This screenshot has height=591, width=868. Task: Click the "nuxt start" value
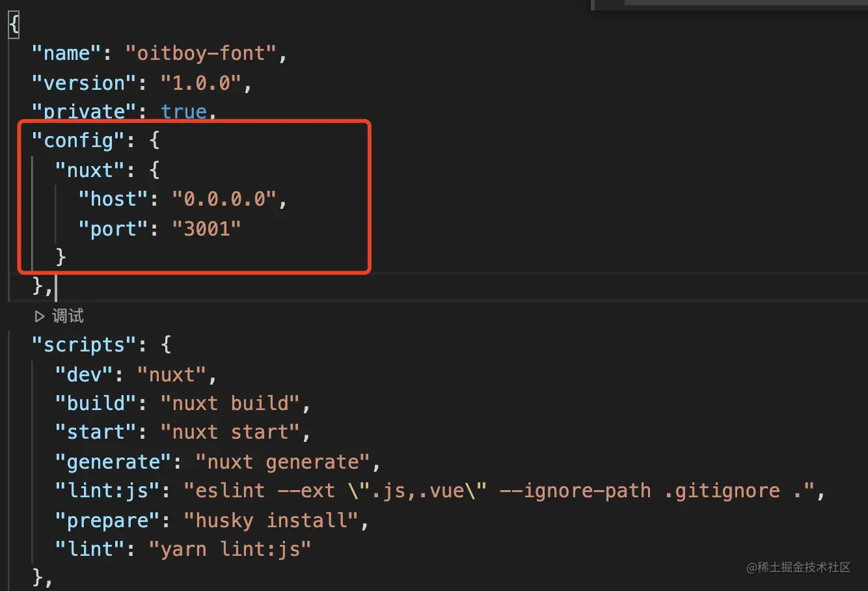pos(230,432)
